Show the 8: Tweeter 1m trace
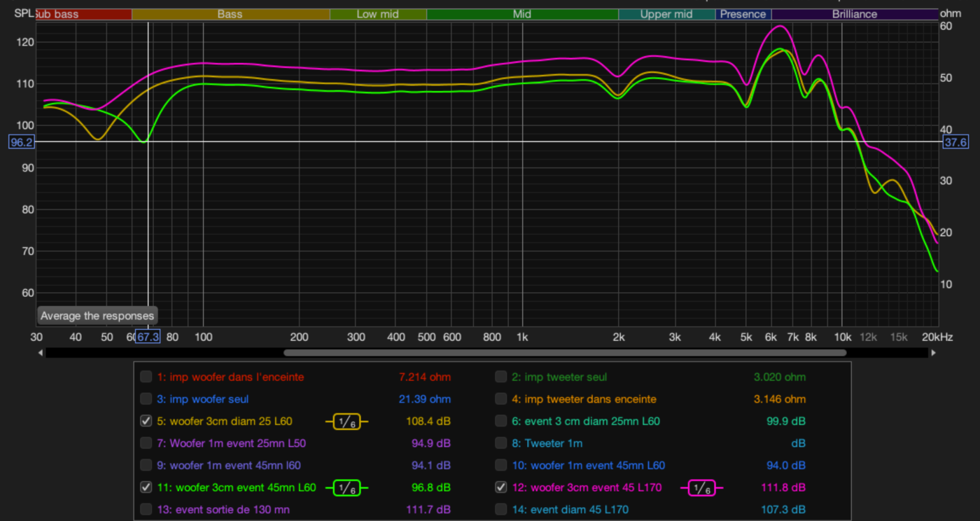980x521 pixels. [x=500, y=443]
